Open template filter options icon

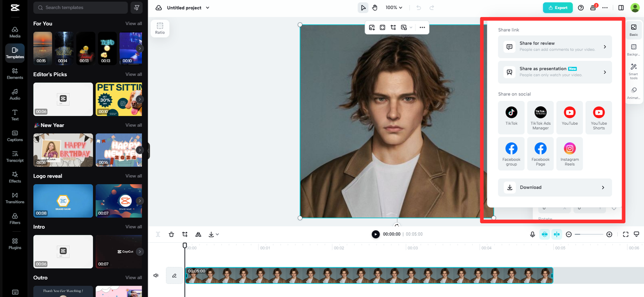coord(136,8)
